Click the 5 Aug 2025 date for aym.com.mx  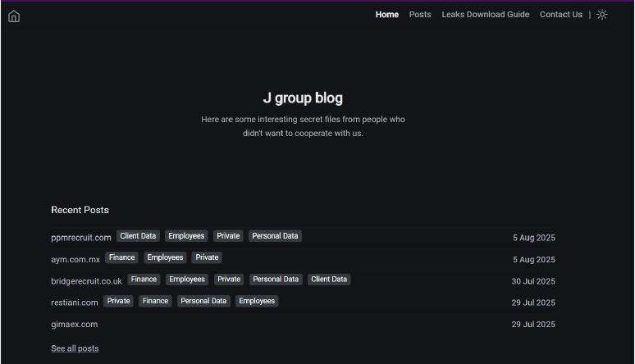pyautogui.click(x=534, y=260)
